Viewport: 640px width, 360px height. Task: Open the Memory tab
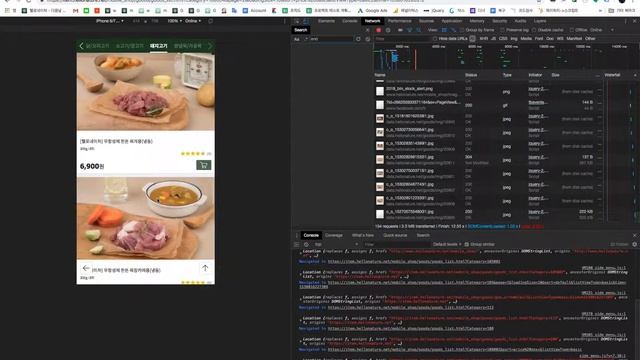(x=477, y=21)
